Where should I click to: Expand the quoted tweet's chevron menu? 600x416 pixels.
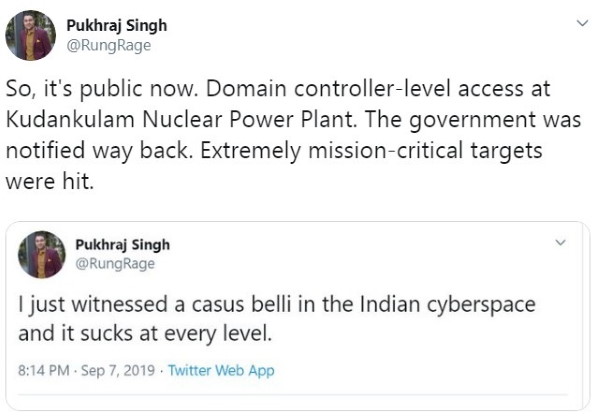tap(560, 242)
